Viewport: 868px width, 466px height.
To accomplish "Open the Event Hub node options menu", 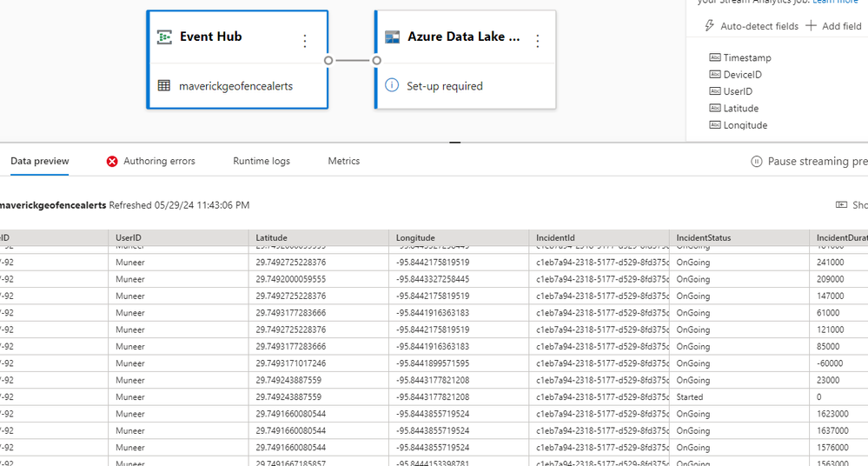I will (x=305, y=41).
